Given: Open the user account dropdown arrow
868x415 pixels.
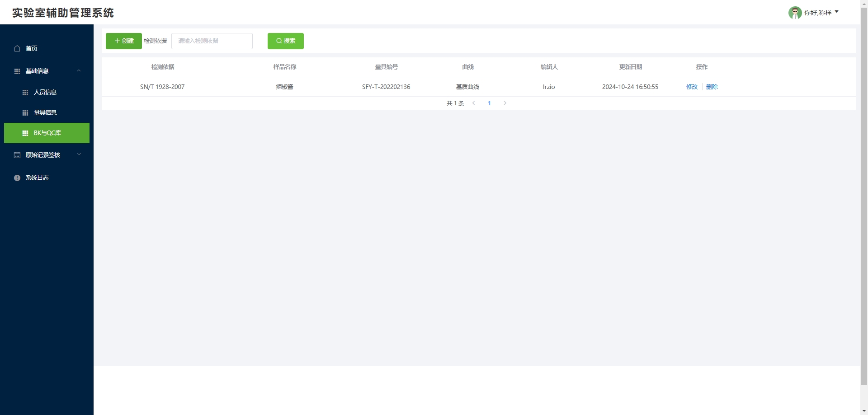Looking at the screenshot, I should click(x=836, y=12).
